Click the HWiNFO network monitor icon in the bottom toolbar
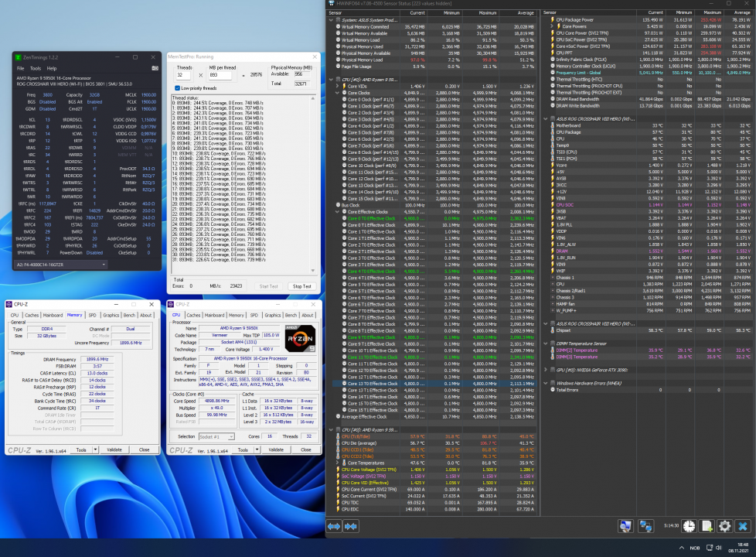756x557 pixels. [646, 525]
